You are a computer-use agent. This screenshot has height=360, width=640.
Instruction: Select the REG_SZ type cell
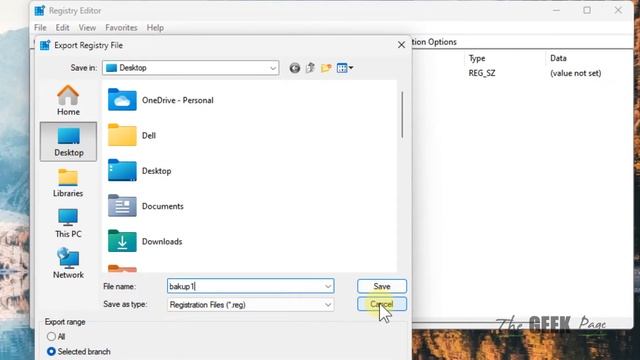click(x=482, y=73)
